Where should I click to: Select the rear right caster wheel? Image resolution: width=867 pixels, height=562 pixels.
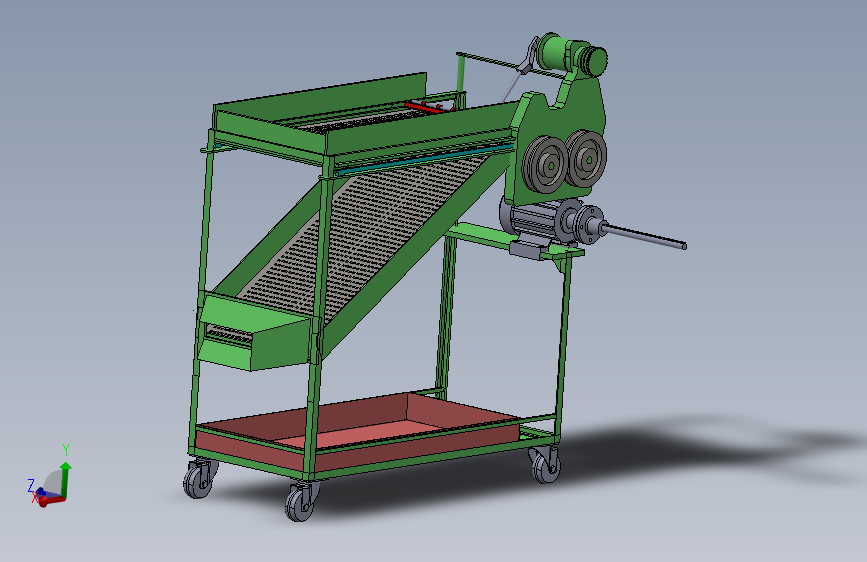(x=546, y=465)
